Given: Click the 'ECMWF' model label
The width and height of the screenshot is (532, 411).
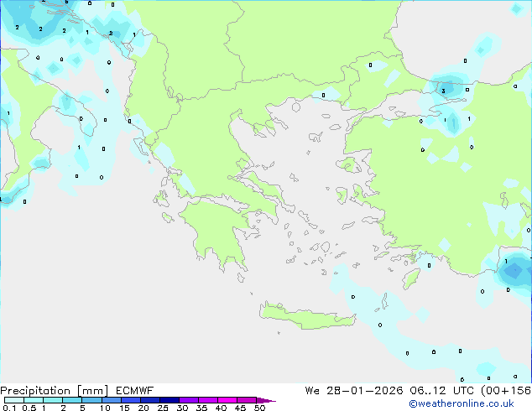Looking at the screenshot, I should [x=135, y=391].
